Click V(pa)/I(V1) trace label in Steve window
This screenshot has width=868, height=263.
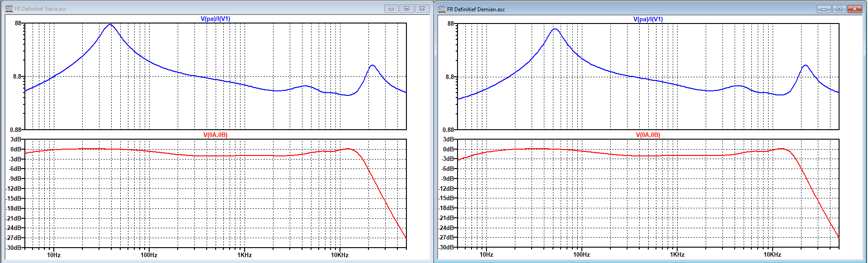(x=215, y=19)
